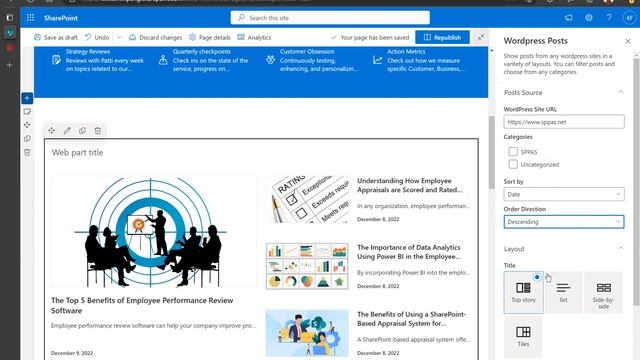Click Save as draft
This screenshot has width=640, height=360.
(x=56, y=38)
